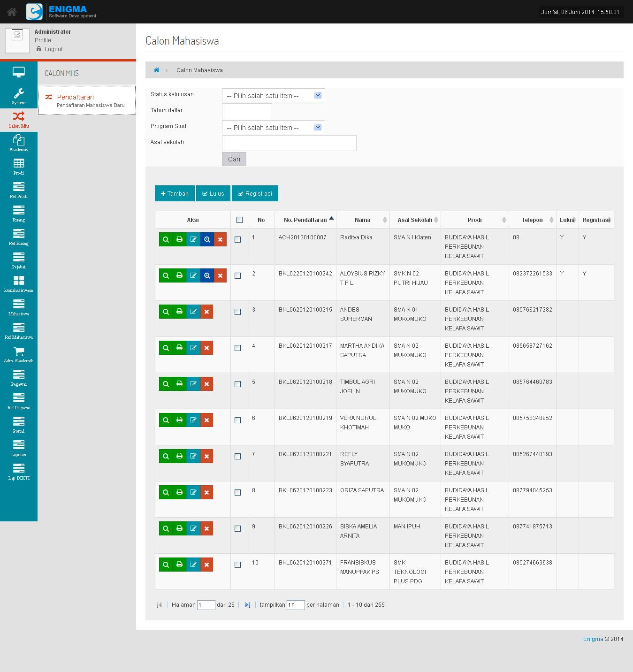Viewport: 633px width, 672px height.
Task: Open the home icon in top bar
Action: coord(12,12)
